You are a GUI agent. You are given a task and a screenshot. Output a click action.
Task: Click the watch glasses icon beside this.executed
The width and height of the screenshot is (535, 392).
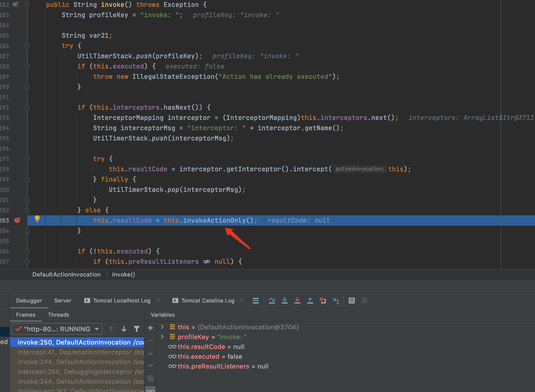(172, 357)
